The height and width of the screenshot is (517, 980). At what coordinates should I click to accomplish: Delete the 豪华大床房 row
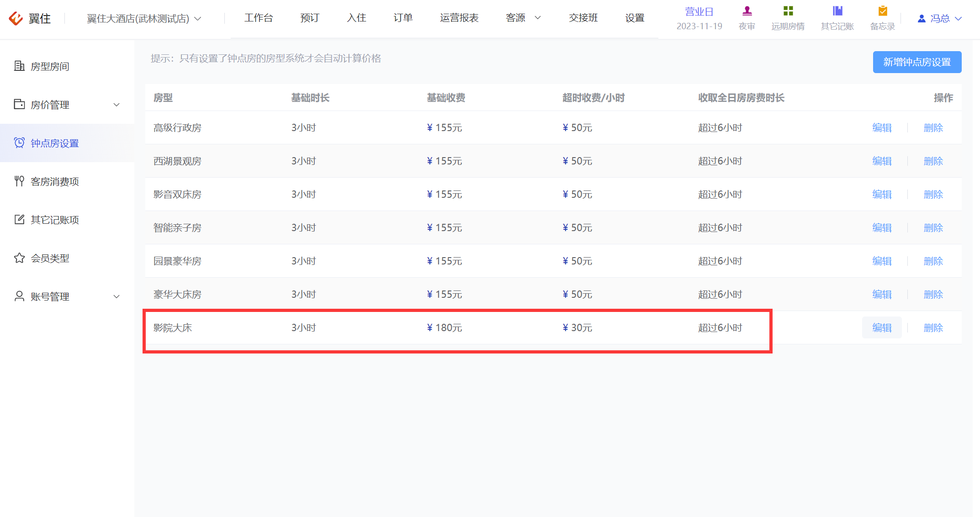[x=933, y=295]
